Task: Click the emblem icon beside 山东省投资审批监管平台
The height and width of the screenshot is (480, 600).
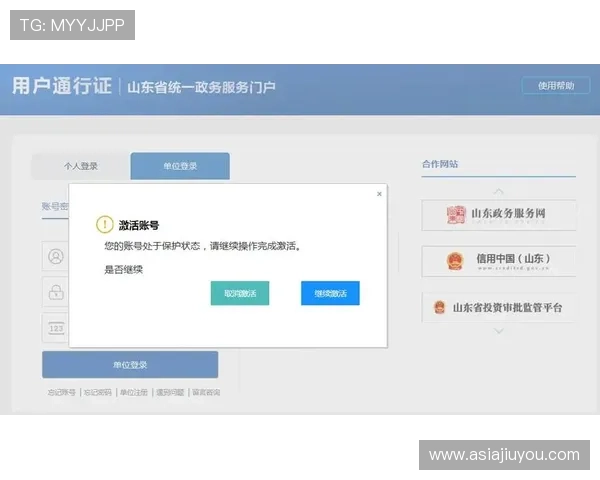Action: click(x=440, y=307)
